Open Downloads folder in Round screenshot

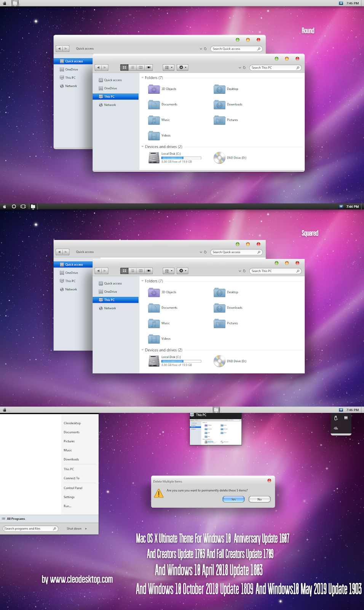point(228,104)
